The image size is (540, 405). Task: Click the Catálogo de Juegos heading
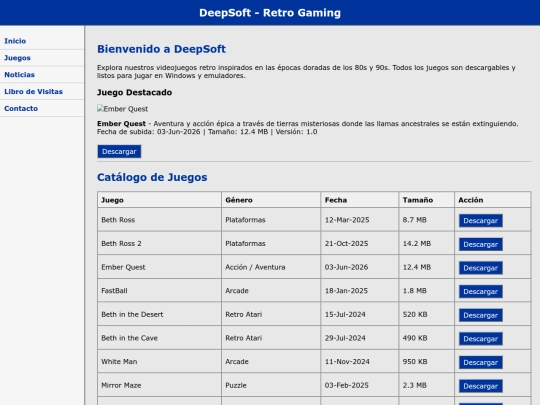tap(152, 177)
